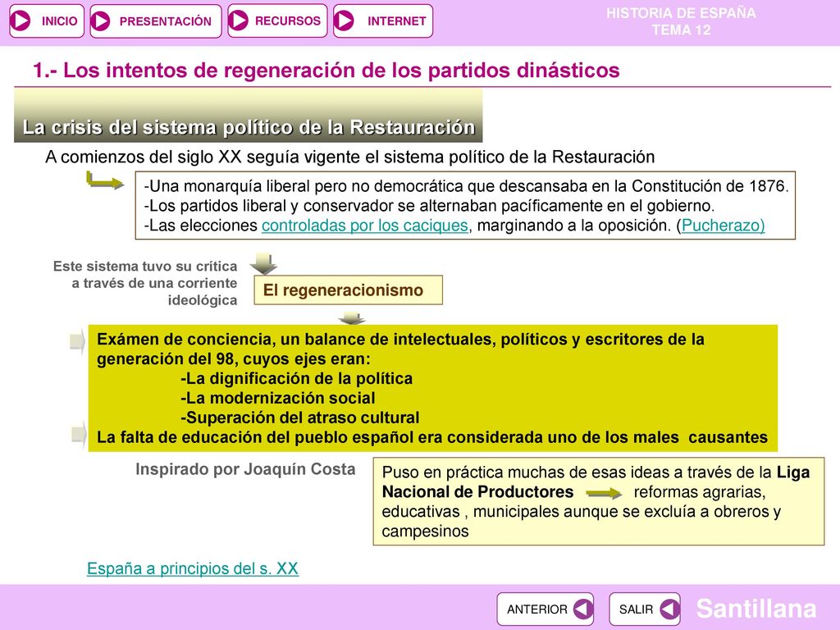Click 'Este sistema tuvo su crítica' text

point(145,283)
